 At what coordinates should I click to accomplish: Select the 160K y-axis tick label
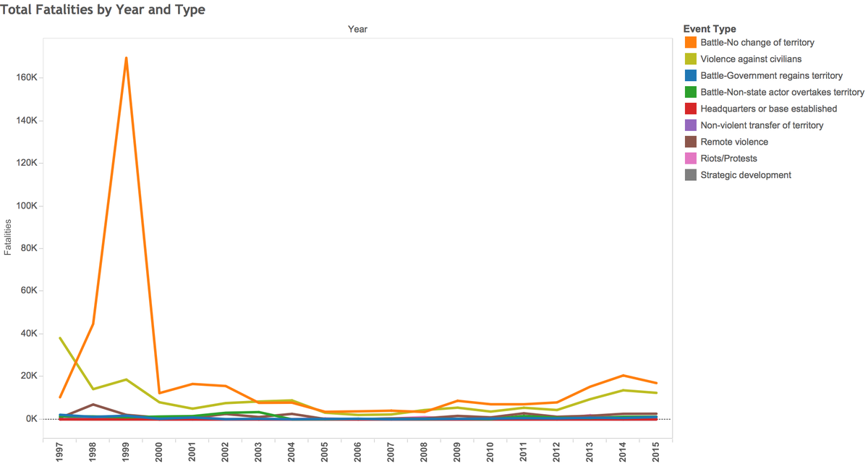point(25,78)
